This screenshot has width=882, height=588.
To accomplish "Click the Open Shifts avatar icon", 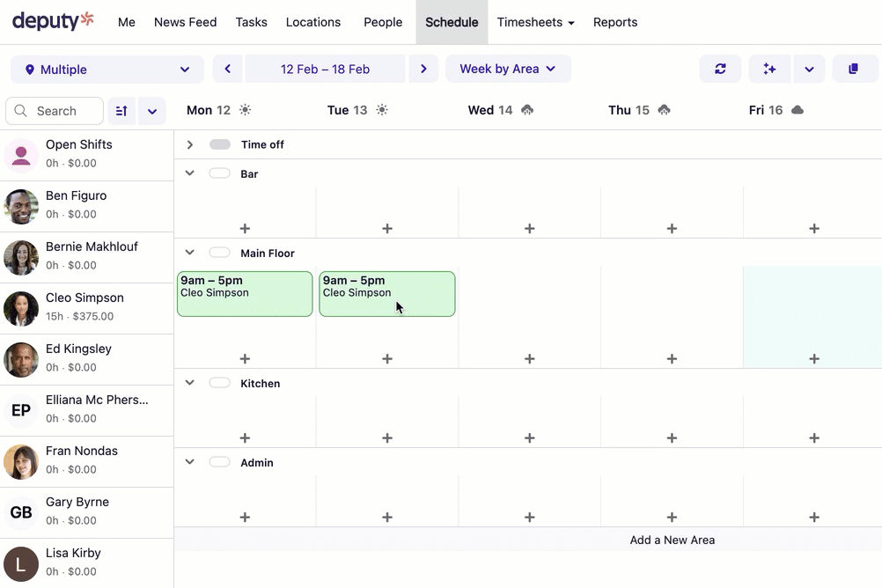I will tap(21, 155).
